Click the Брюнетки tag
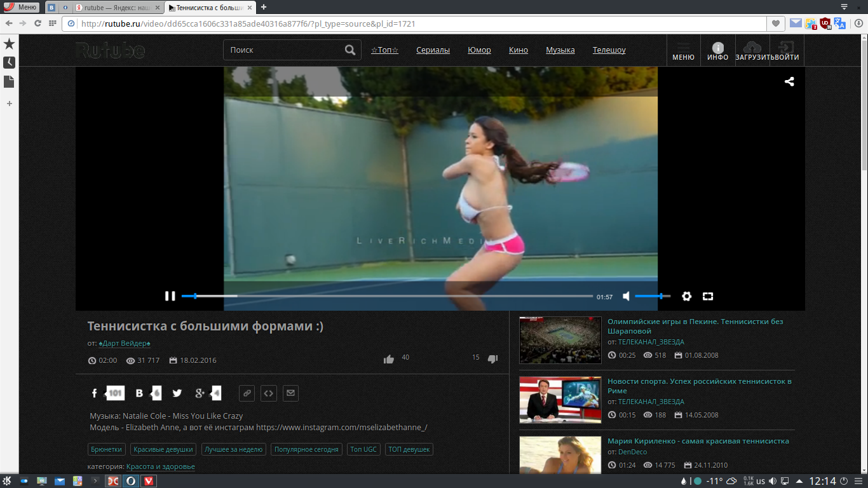868x488 pixels. click(x=106, y=449)
